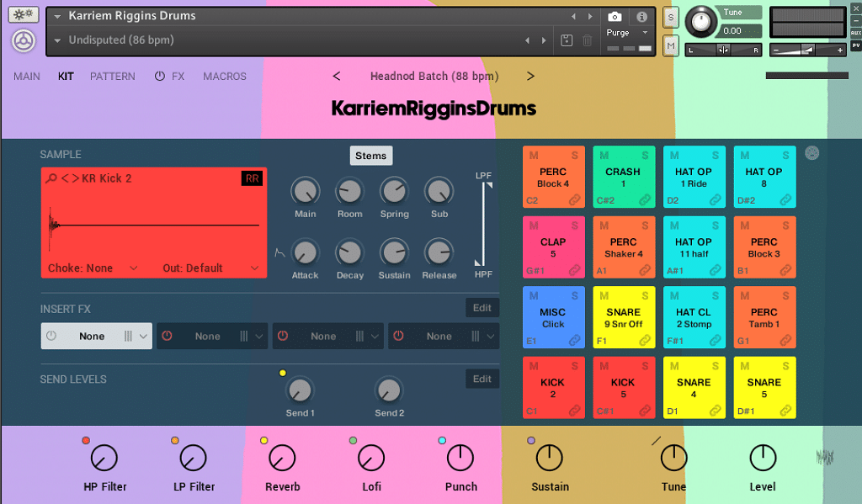Viewport: 862px width, 504px height.
Task: Click the snapshot camera icon
Action: (x=615, y=17)
